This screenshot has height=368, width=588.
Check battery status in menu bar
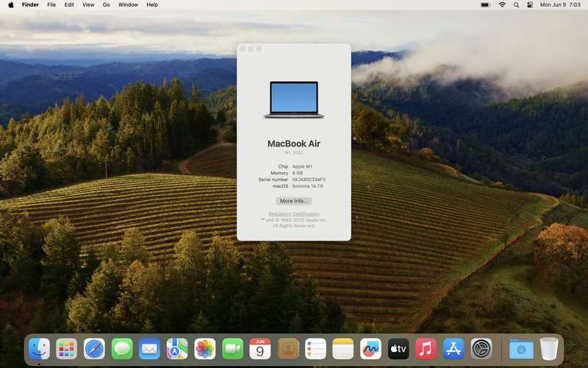486,5
